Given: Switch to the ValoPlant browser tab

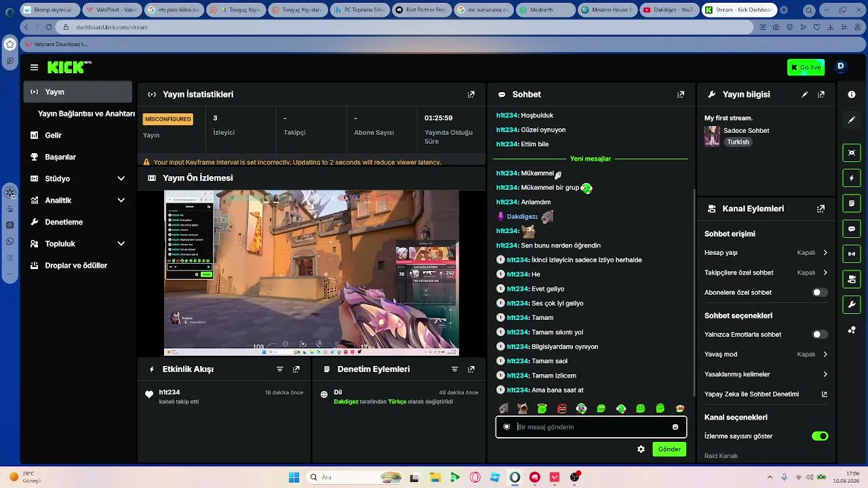Looking at the screenshot, I should (x=113, y=10).
